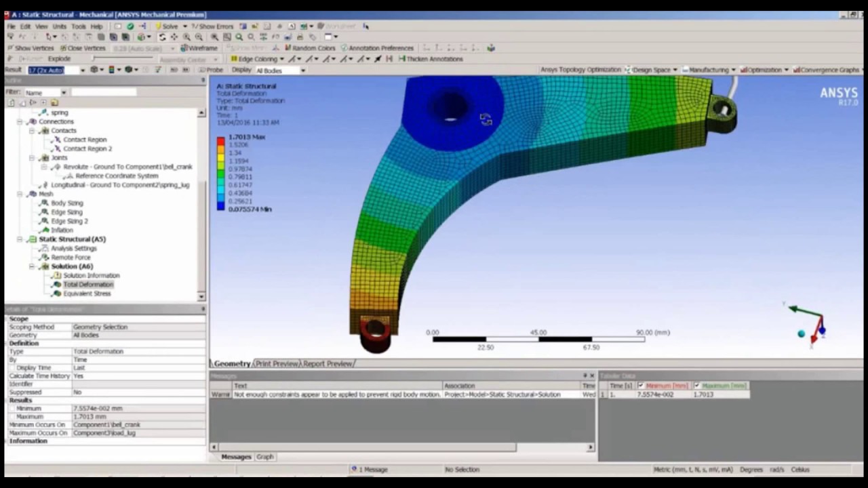868x488 pixels.
Task: Click the orientation triad in viewport
Action: click(x=808, y=325)
